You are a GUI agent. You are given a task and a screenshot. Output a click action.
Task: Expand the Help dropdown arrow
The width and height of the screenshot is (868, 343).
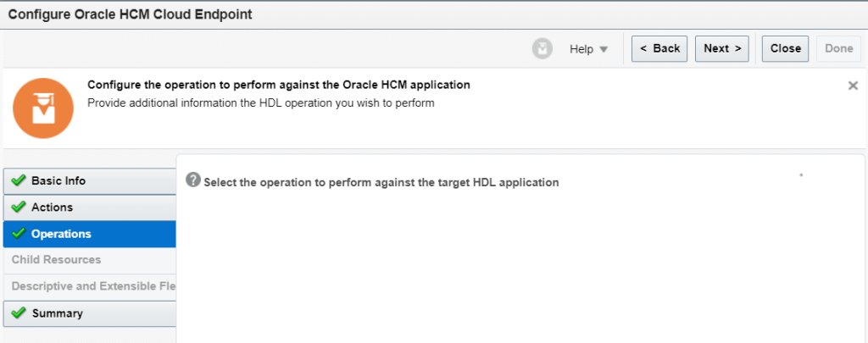point(604,49)
